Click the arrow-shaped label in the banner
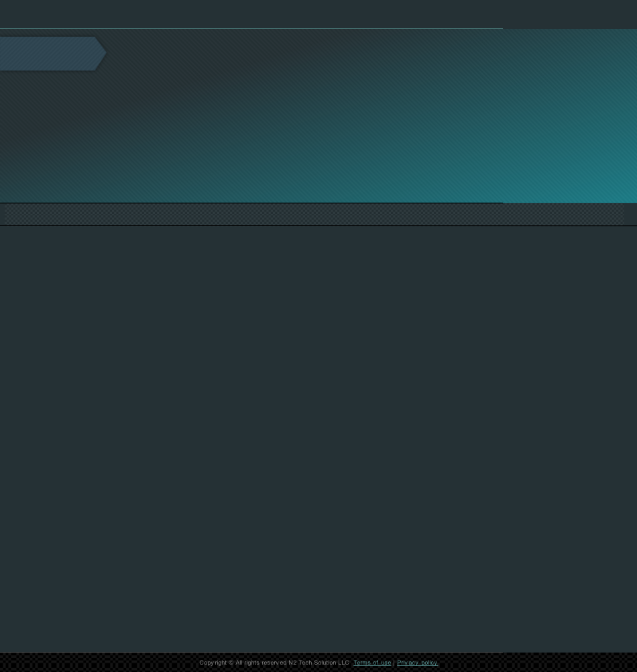This screenshot has height=672, width=637. (x=53, y=54)
